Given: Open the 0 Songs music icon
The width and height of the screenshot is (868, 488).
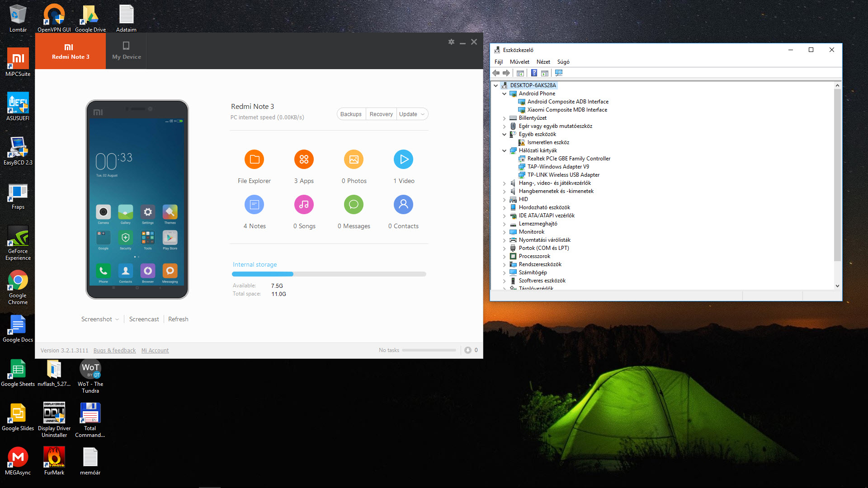Looking at the screenshot, I should (304, 205).
